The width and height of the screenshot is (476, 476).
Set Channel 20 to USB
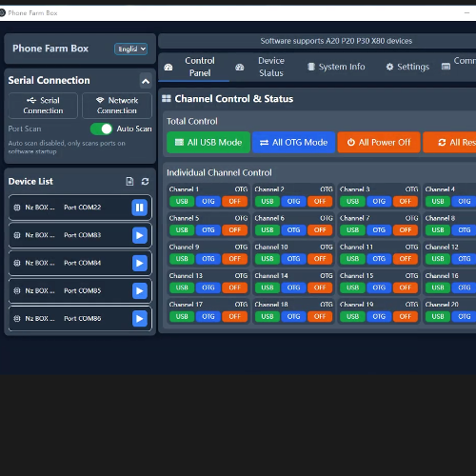pyautogui.click(x=438, y=317)
